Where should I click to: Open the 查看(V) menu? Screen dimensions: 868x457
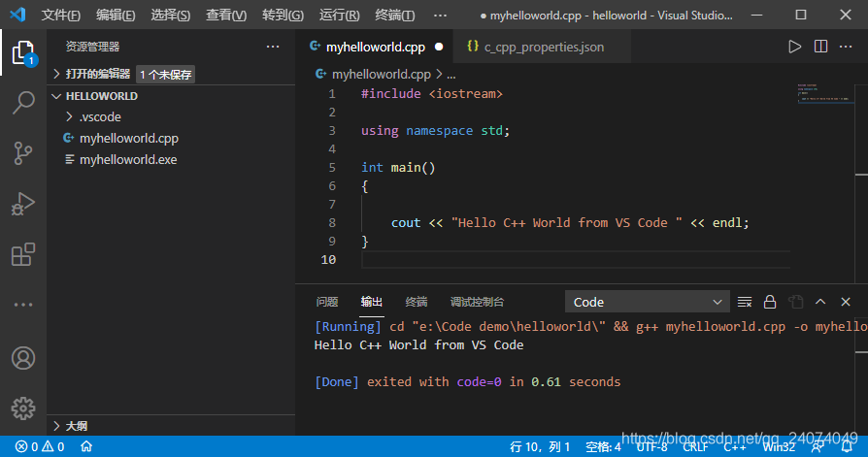tap(226, 15)
